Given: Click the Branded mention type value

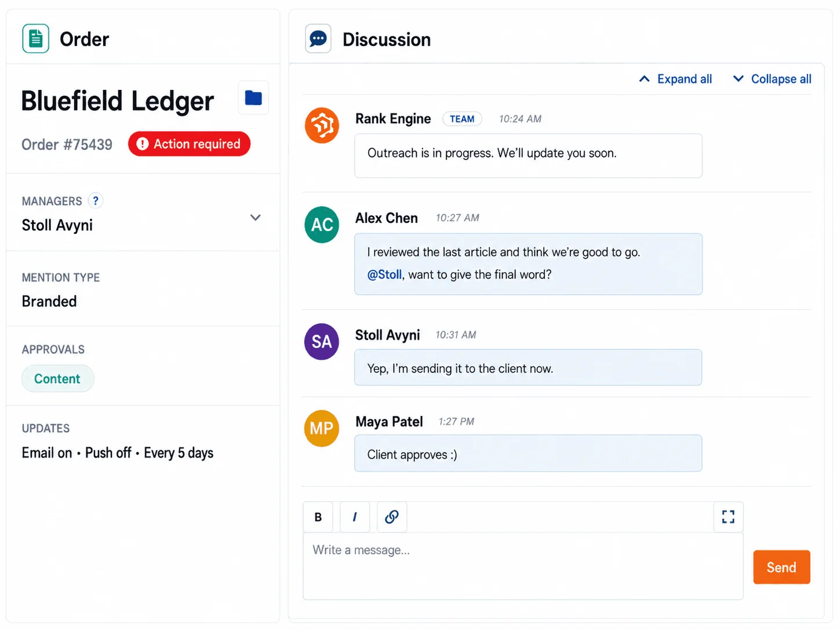Looking at the screenshot, I should point(49,301).
